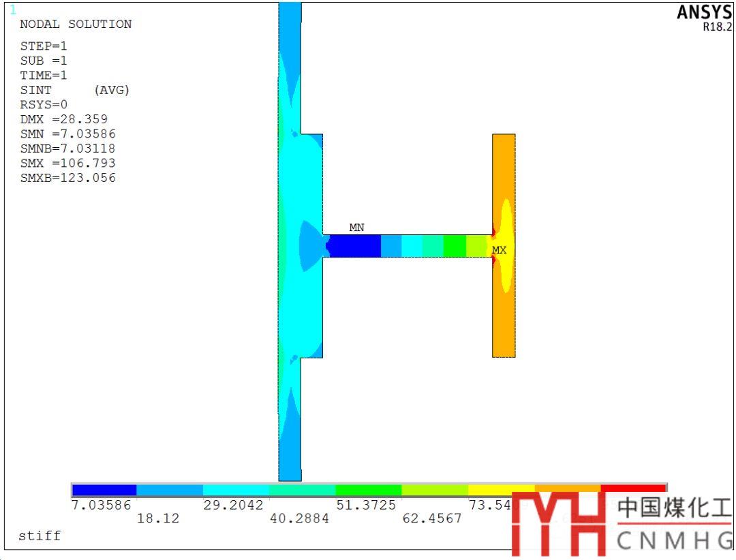Click the DMX =28.359 value line
The height and width of the screenshot is (560, 736).
[63, 119]
